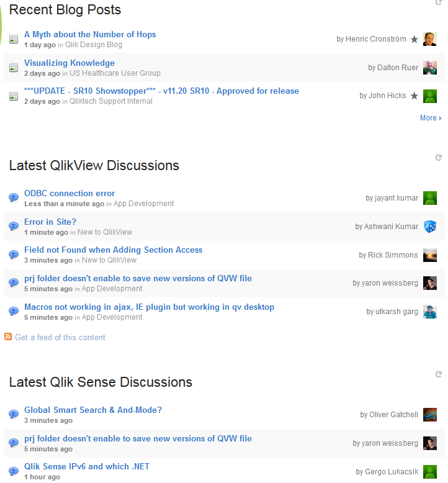This screenshot has width=448, height=483.
Task: Refresh the Latest Qlik Sense Discussions widget
Action: click(x=439, y=374)
